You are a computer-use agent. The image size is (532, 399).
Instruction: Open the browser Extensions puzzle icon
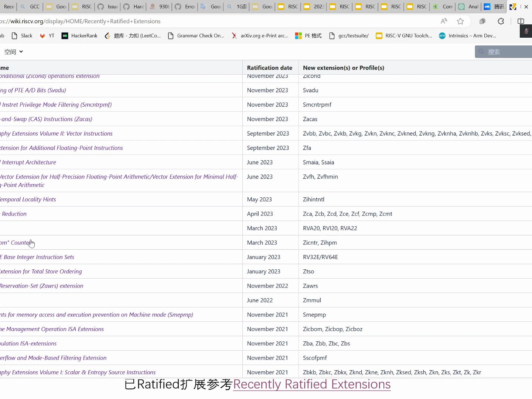pyautogui.click(x=501, y=21)
